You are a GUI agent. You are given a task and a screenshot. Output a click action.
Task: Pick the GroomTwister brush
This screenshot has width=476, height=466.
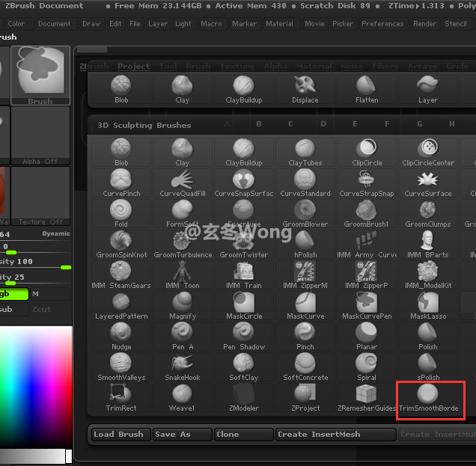point(244,245)
